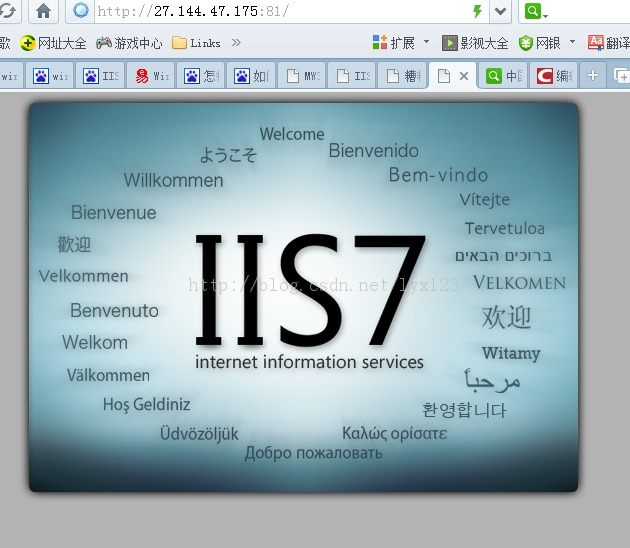This screenshot has height=548, width=630.
Task: Open the Links bookmarks folder
Action: tap(196, 43)
